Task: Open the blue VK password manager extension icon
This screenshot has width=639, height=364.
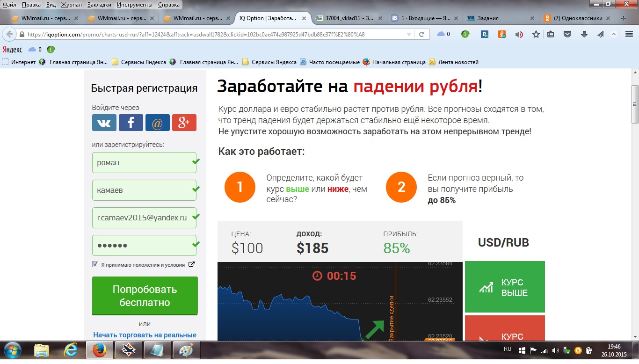Action: [486, 34]
